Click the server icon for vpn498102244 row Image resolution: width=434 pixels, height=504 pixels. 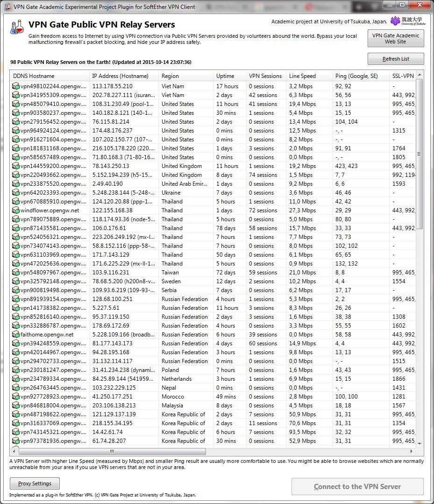pyautogui.click(x=15, y=86)
